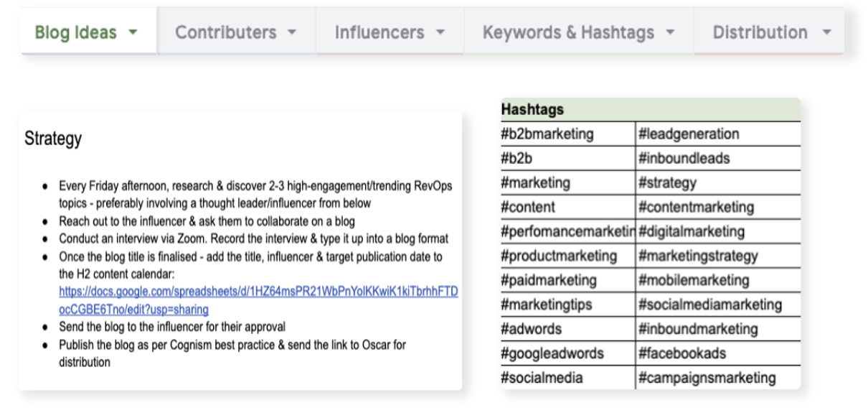
Task: Click the Strategy heading text
Action: click(x=53, y=138)
